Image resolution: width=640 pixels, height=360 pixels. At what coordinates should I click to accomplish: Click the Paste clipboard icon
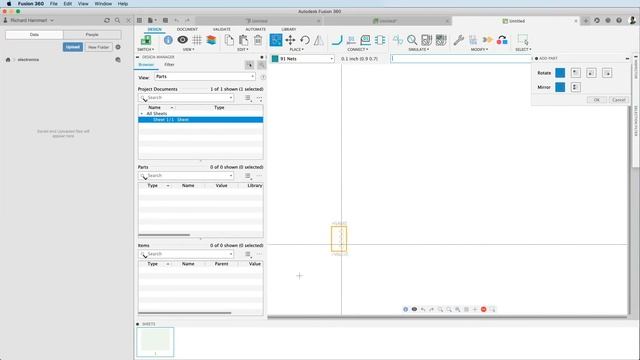[243, 40]
